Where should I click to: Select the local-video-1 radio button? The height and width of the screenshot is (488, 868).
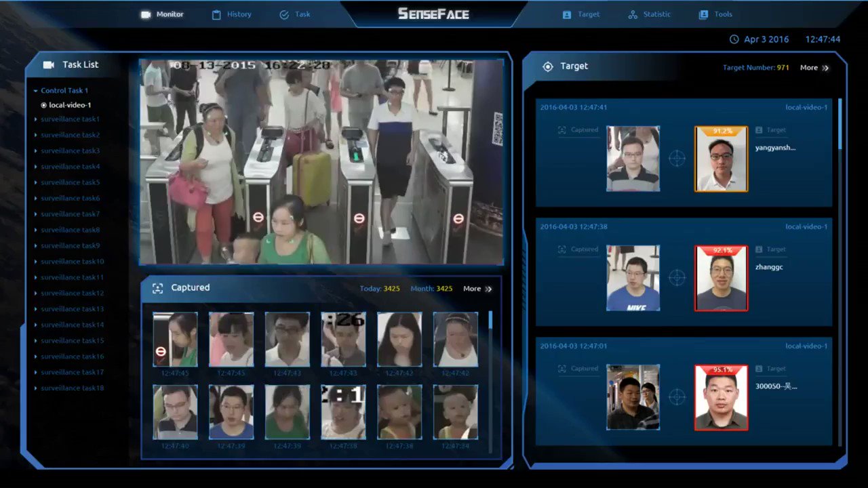44,105
